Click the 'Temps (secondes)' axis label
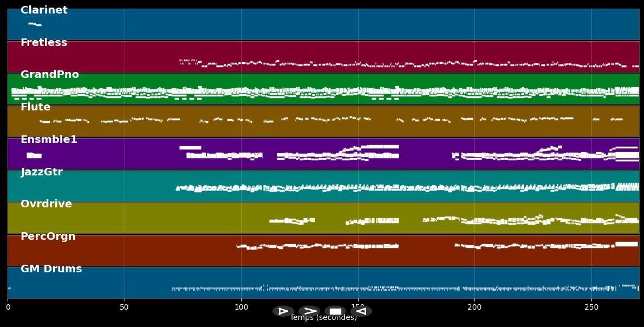 [323, 318]
